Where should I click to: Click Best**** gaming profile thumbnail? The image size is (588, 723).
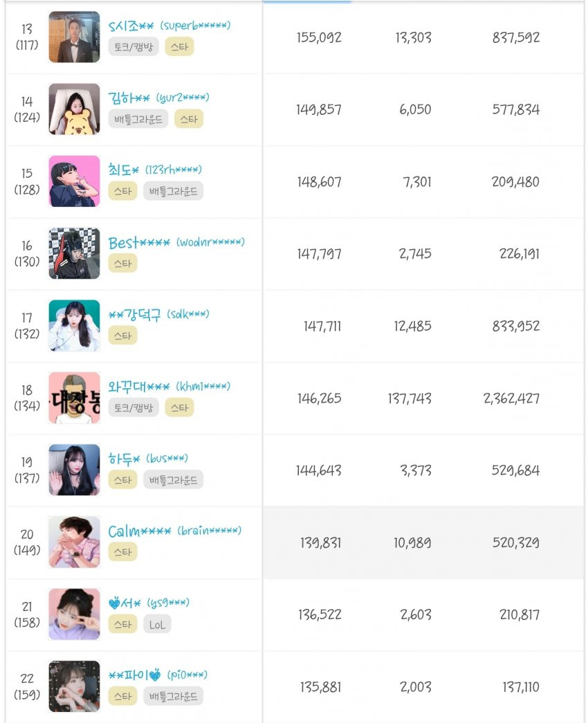74,253
